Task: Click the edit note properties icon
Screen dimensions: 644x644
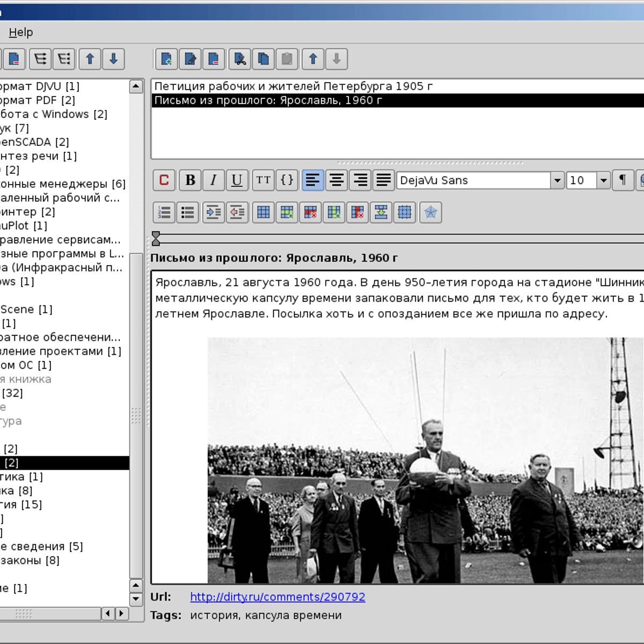Action: (190, 59)
